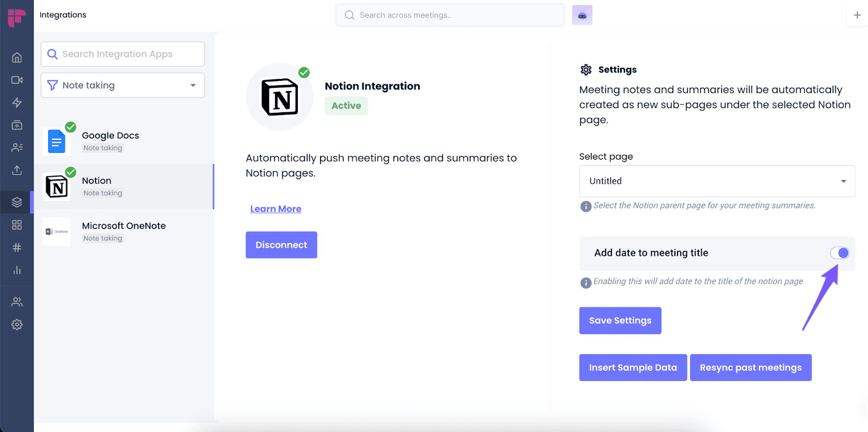868x432 pixels.
Task: Expand the Select page Untitled dropdown
Action: [x=717, y=181]
